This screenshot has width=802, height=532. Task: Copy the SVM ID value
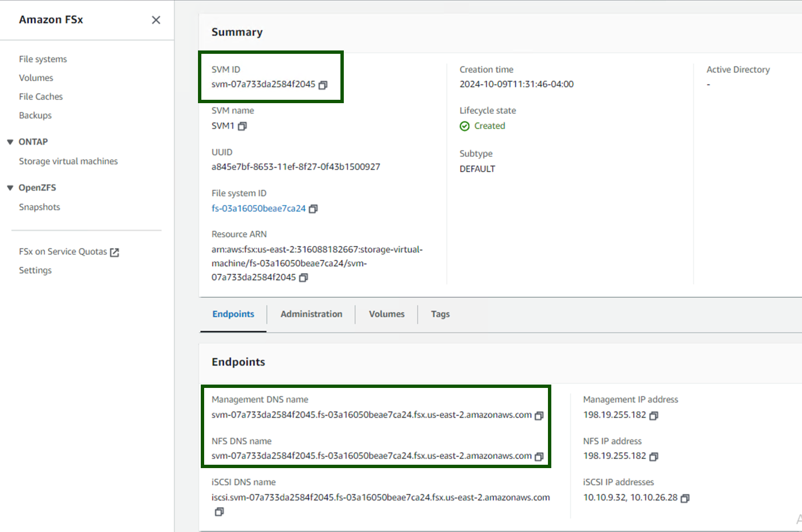coord(323,85)
